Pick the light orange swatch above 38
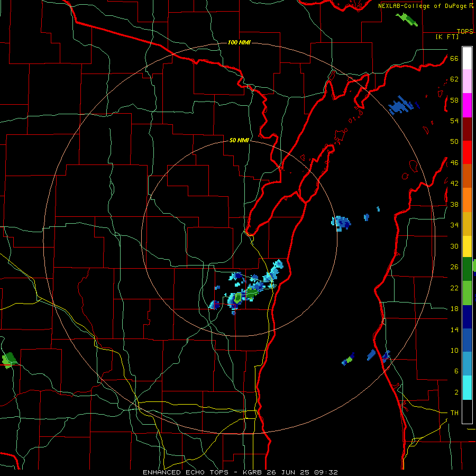 click(467, 200)
